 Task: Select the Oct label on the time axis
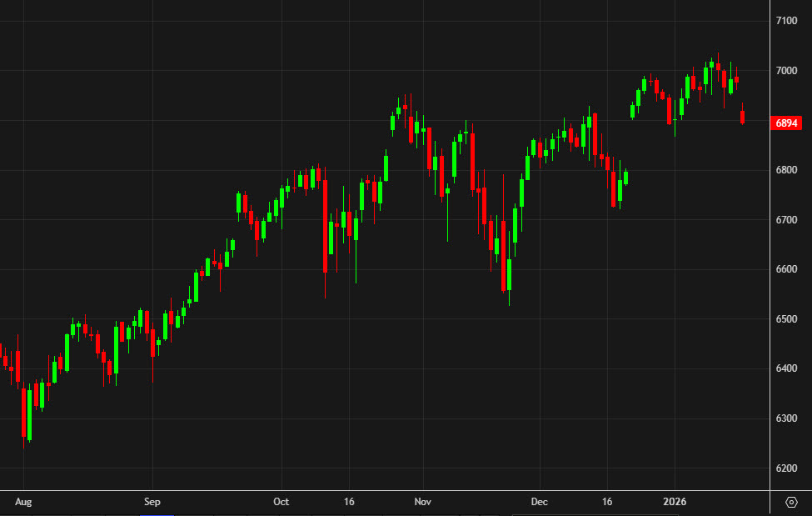(x=281, y=502)
